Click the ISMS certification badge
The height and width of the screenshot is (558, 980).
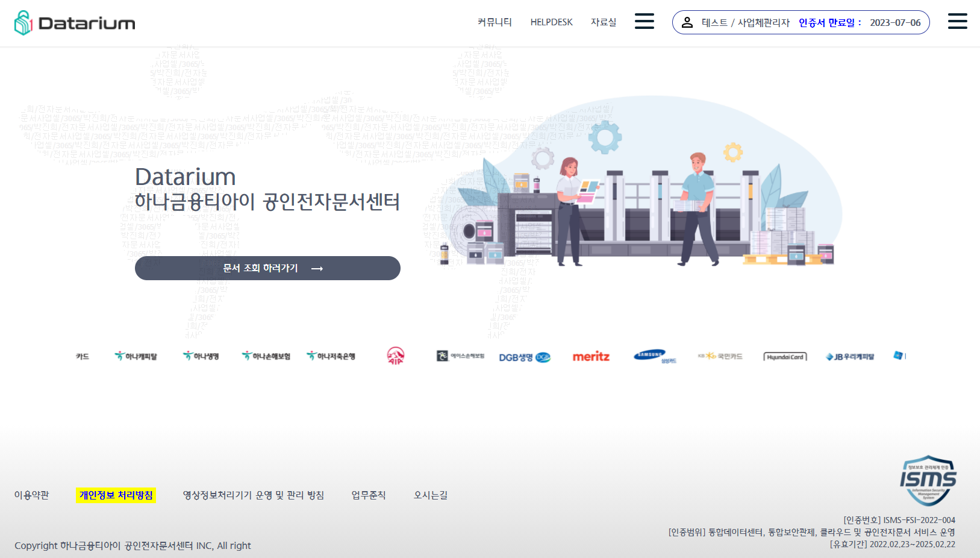[928, 480]
